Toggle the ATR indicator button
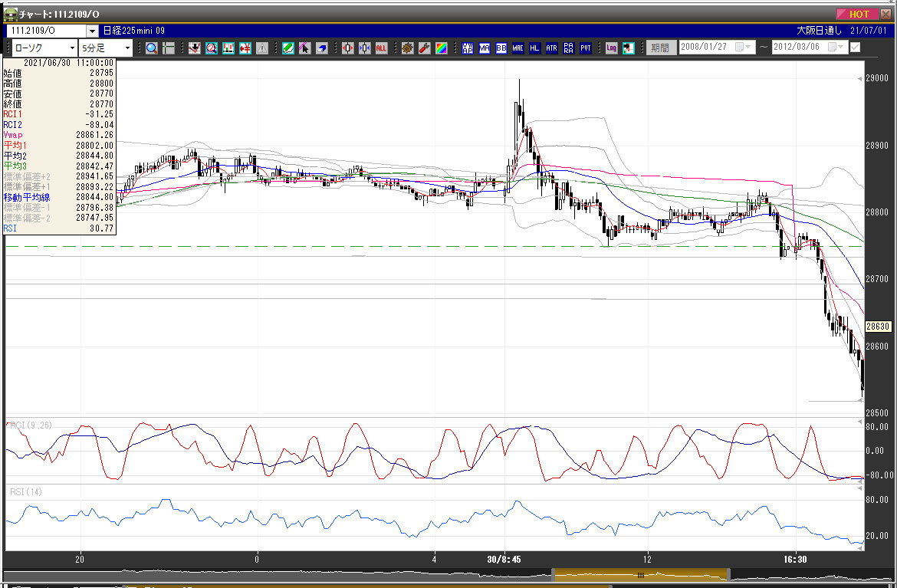The width and height of the screenshot is (897, 588). 551,48
